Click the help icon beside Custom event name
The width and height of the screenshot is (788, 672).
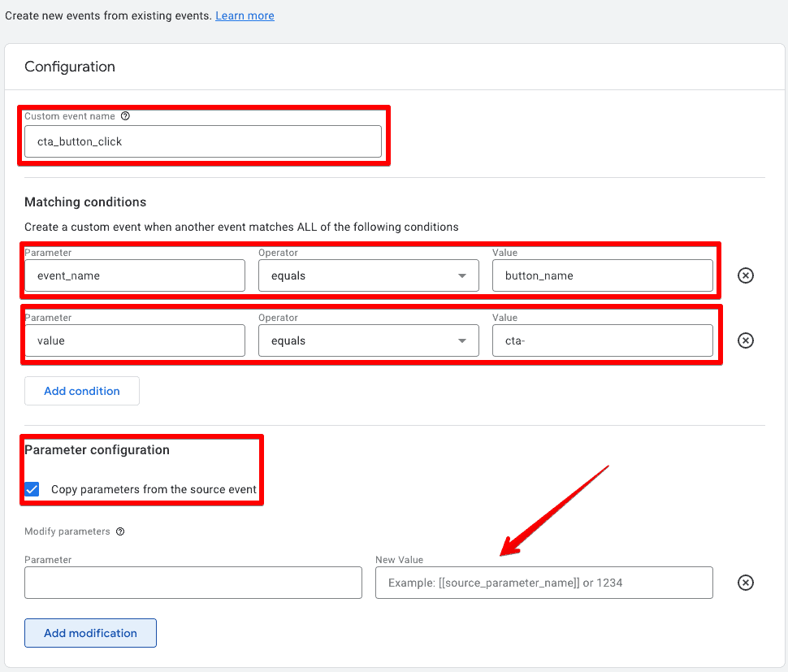point(125,116)
